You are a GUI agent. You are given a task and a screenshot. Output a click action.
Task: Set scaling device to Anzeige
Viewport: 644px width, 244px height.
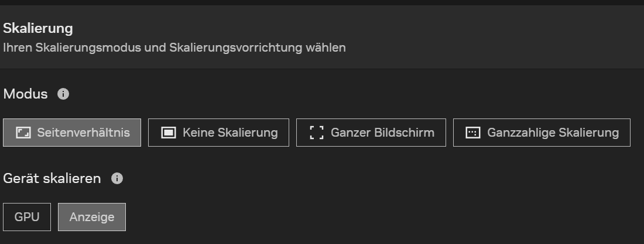point(92,217)
